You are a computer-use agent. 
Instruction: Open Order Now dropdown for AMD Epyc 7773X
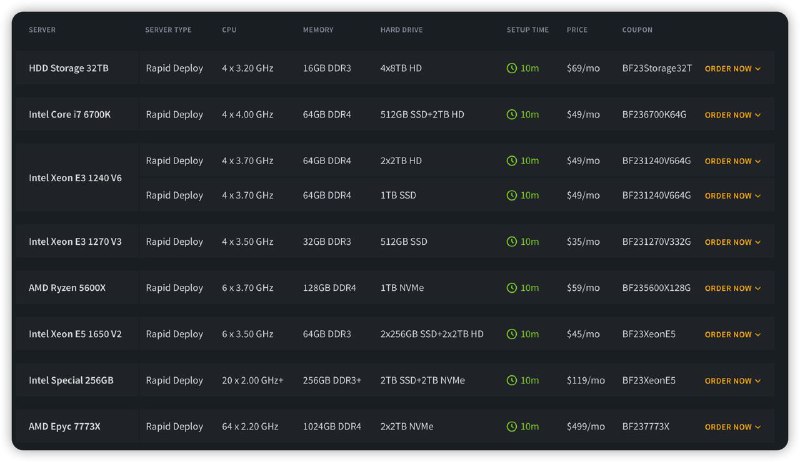click(732, 427)
